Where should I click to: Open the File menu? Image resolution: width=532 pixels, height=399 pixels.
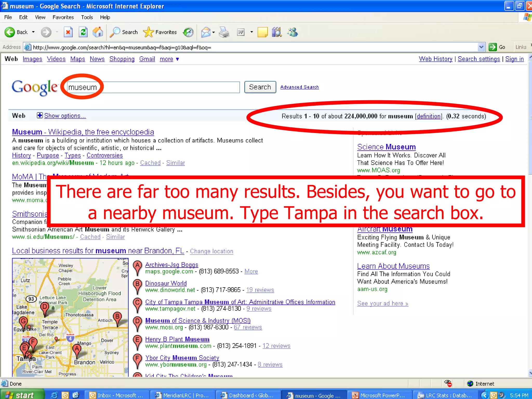click(x=8, y=17)
